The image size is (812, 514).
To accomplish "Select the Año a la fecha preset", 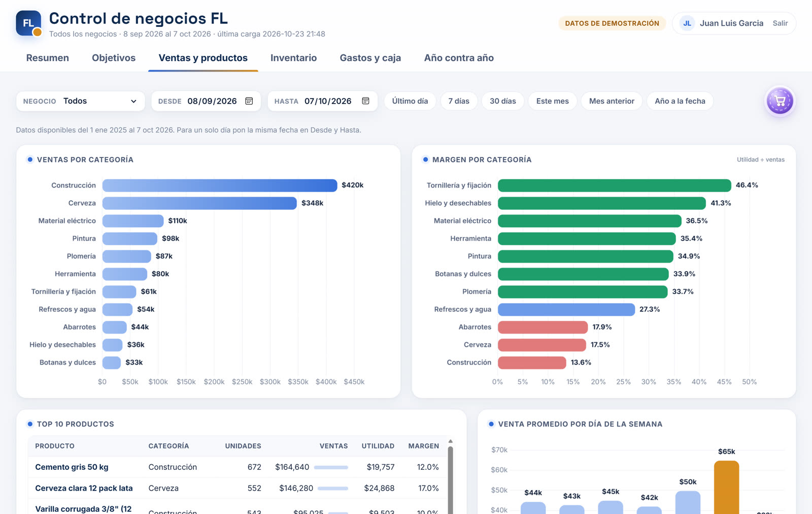I will [680, 101].
